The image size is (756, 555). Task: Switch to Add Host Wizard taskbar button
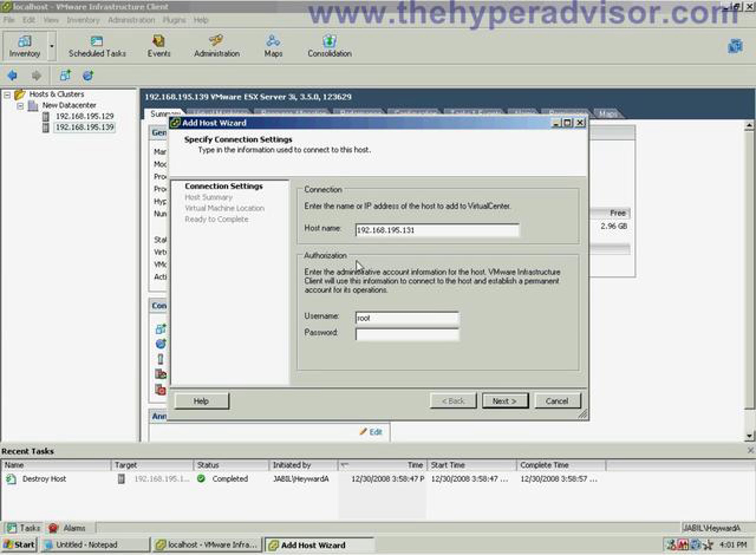click(319, 545)
